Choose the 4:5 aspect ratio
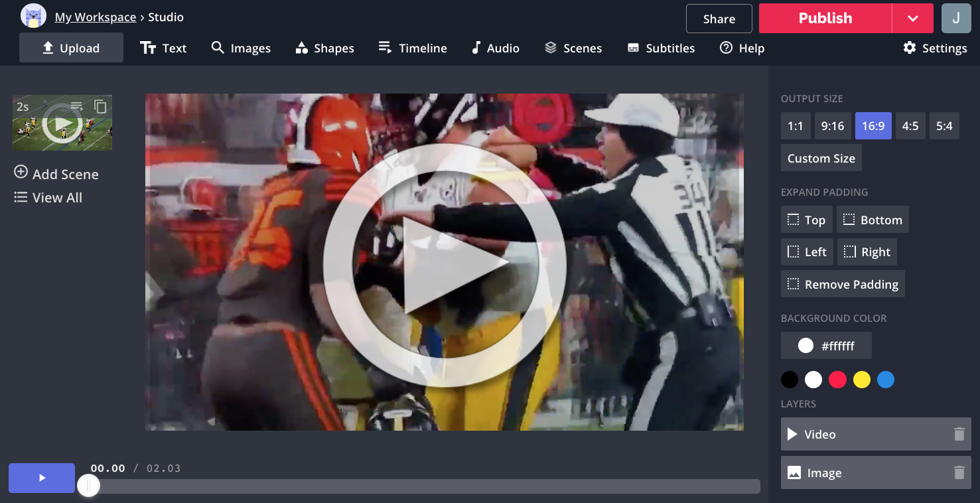 pos(910,126)
